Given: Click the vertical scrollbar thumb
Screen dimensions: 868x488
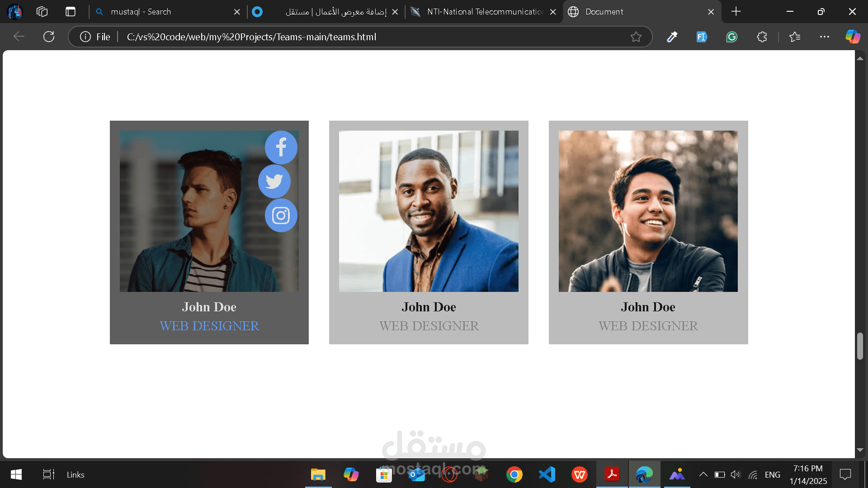Looking at the screenshot, I should coord(860,346).
